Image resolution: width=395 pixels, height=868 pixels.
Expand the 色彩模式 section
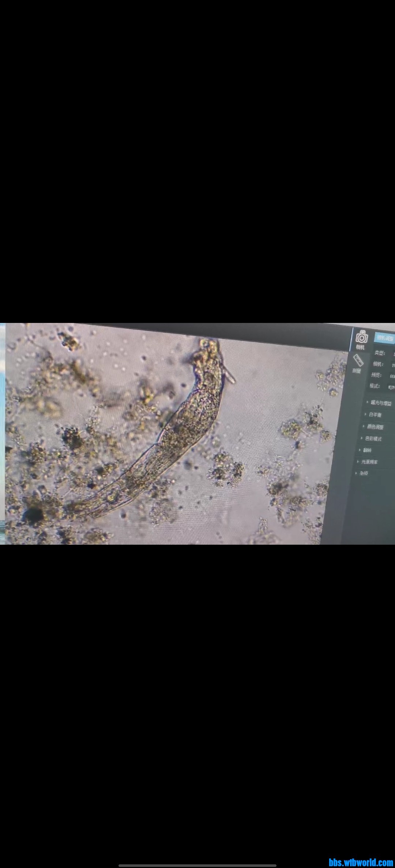(x=373, y=438)
